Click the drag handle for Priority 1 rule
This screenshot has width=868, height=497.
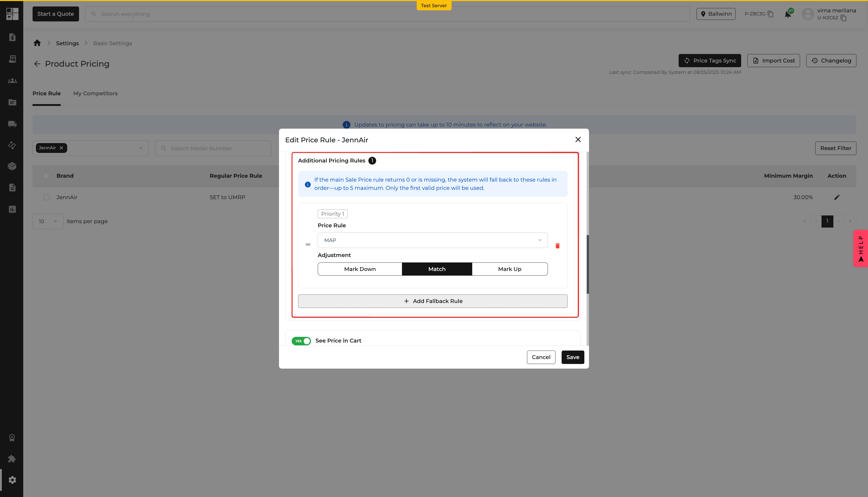tap(308, 244)
